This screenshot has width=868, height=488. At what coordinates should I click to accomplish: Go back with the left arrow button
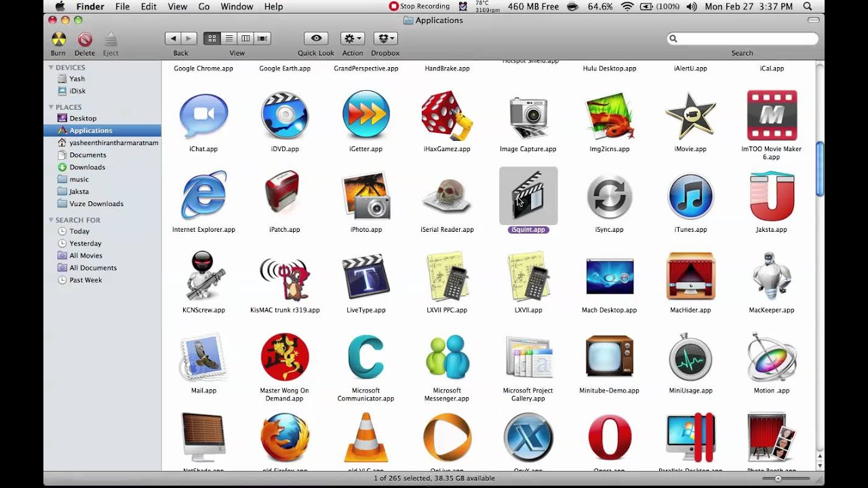173,39
